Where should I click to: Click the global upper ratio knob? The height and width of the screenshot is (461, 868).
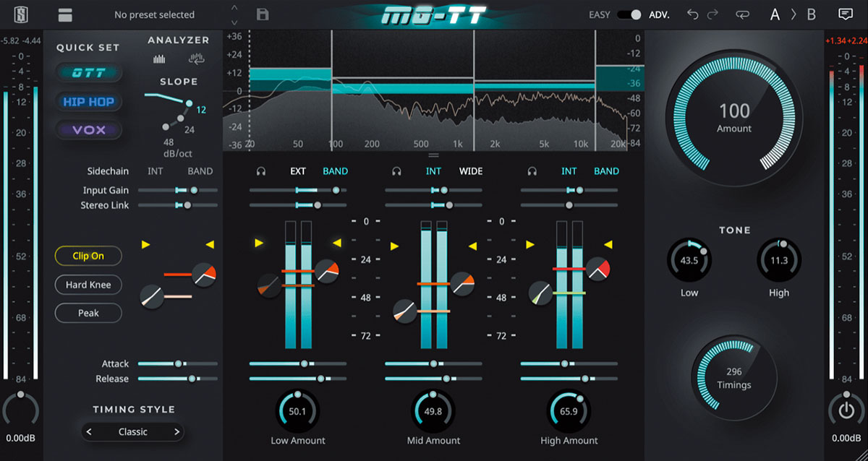click(x=205, y=275)
